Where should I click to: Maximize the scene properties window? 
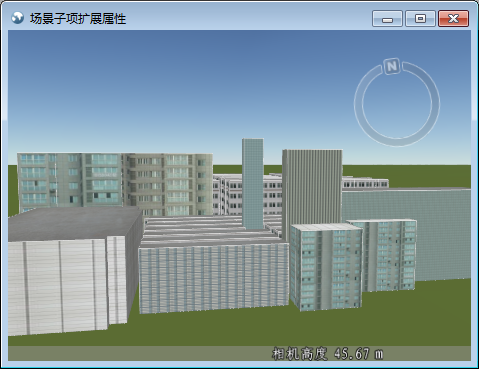pos(420,18)
